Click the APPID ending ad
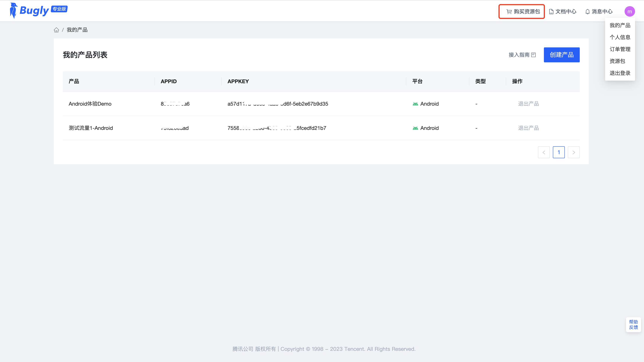The image size is (644, 362). (174, 128)
